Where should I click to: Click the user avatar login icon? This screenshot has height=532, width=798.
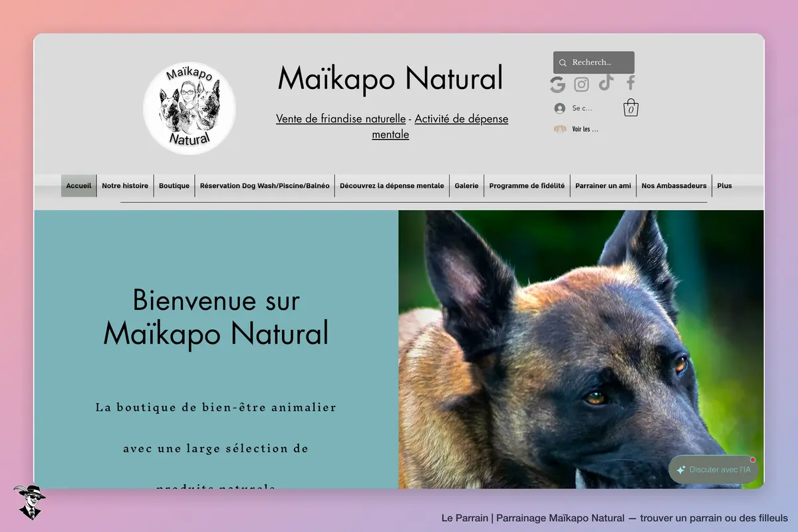560,108
